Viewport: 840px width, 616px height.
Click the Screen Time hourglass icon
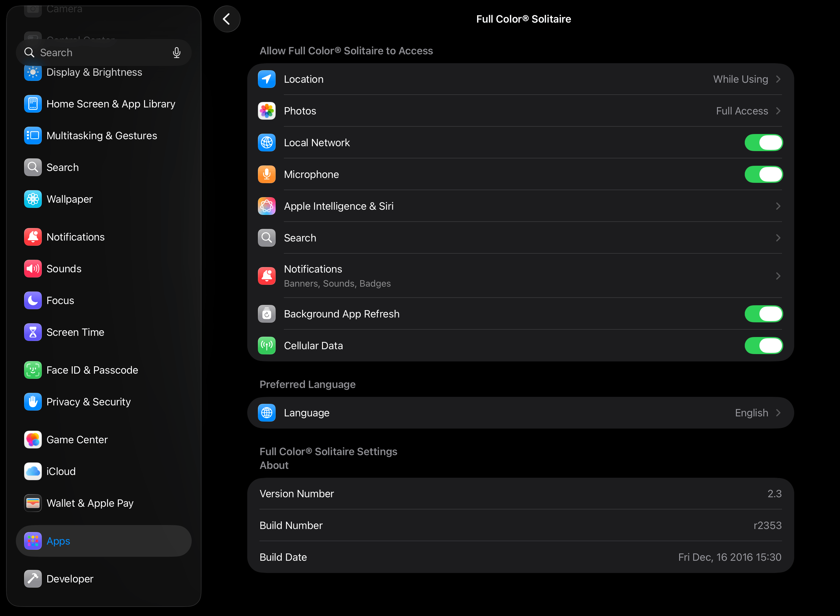pyautogui.click(x=33, y=332)
